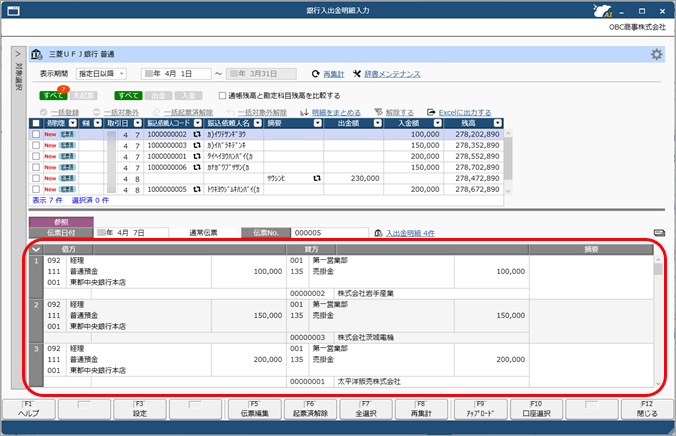Tick the checkbox for row with code 1000000005

point(36,189)
